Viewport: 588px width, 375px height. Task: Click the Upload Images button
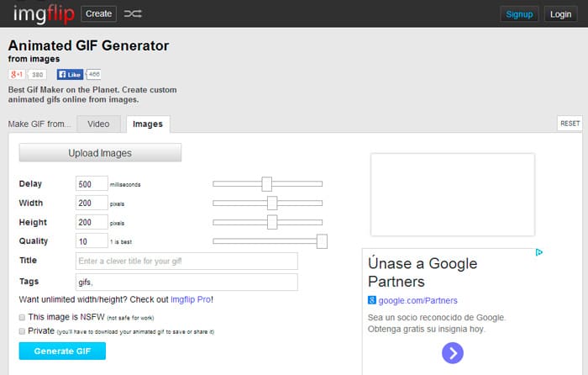[x=100, y=153]
